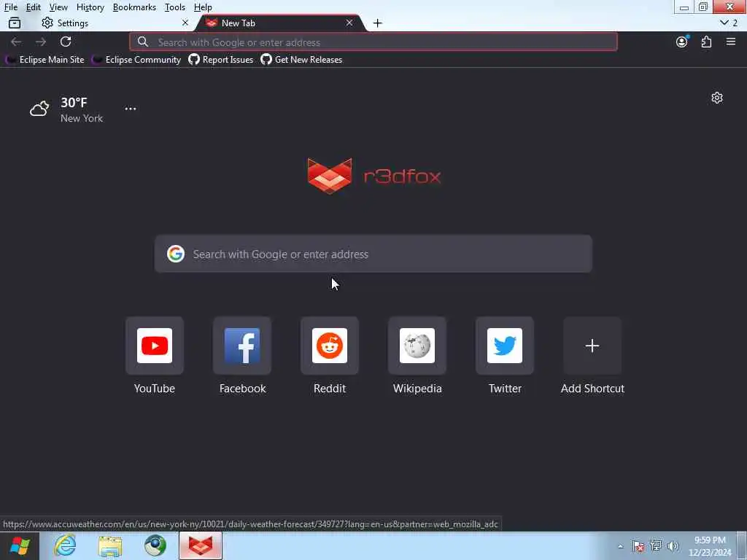Viewport: 747px width, 560px height.
Task: Open Get New Releases bookmark
Action: 301,60
